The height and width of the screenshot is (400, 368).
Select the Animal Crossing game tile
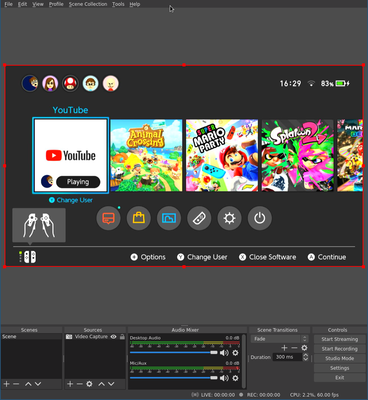pos(146,155)
